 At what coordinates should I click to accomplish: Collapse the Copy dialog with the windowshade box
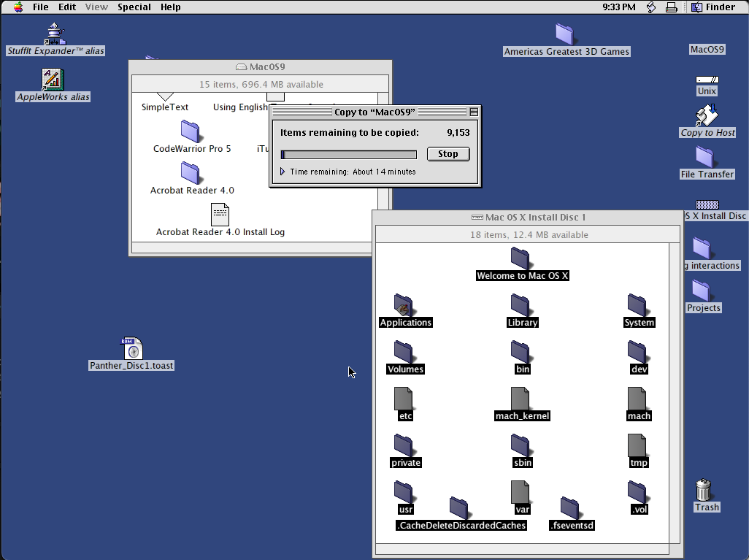point(475,111)
